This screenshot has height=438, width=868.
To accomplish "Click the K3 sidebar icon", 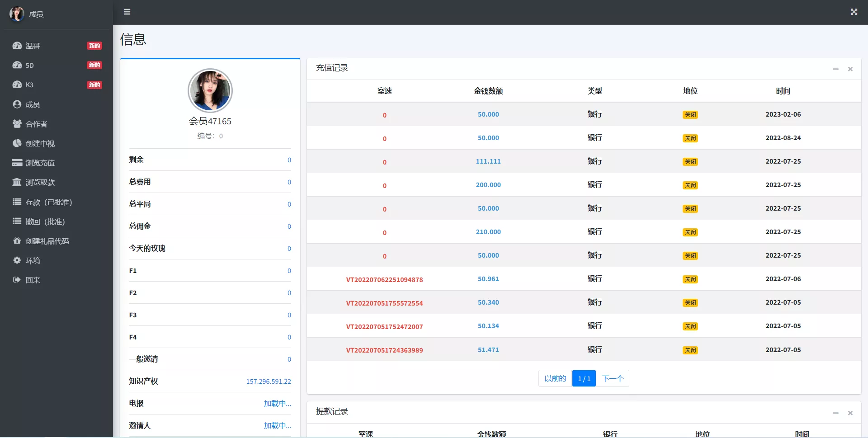I will coord(17,85).
